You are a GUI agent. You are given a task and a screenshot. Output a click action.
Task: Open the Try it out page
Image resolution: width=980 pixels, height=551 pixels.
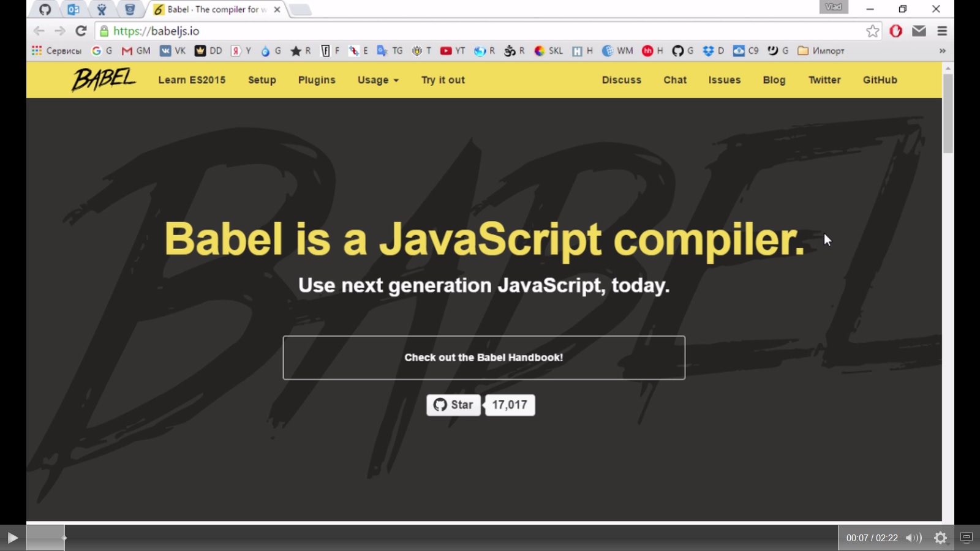coord(443,80)
